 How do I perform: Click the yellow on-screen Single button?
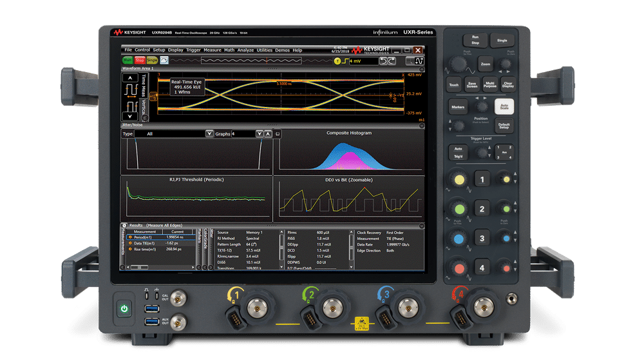152,61
